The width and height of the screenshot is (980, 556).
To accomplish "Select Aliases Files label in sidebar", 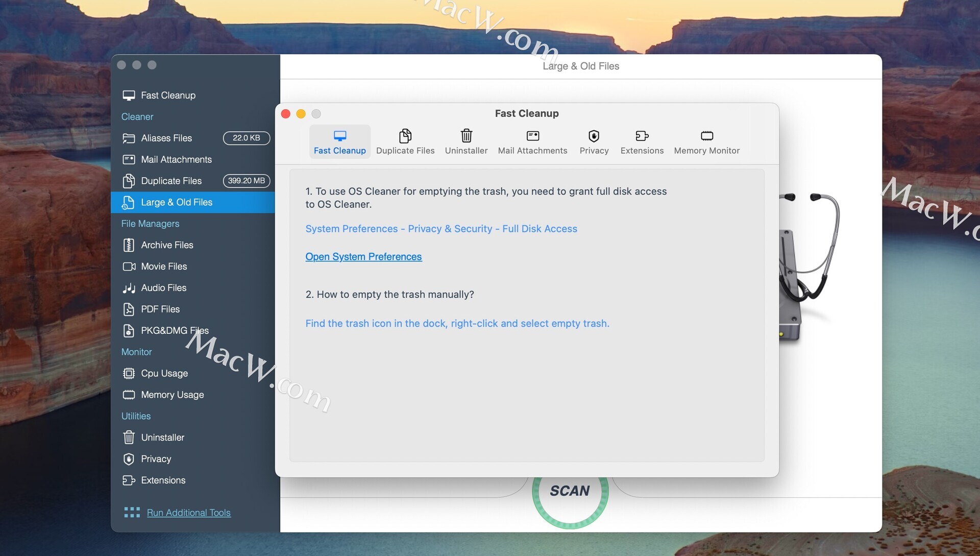I will (x=166, y=138).
